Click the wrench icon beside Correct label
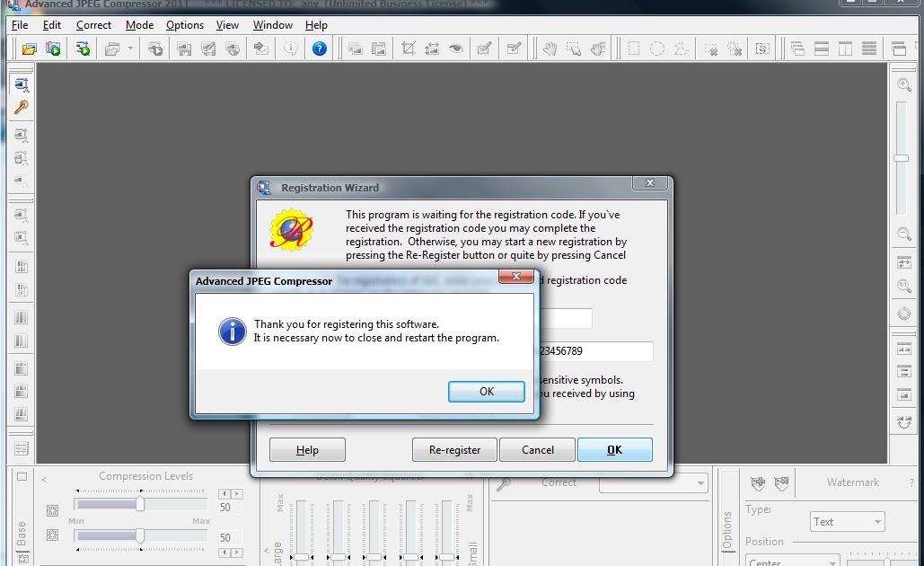924x566 pixels. [x=503, y=484]
